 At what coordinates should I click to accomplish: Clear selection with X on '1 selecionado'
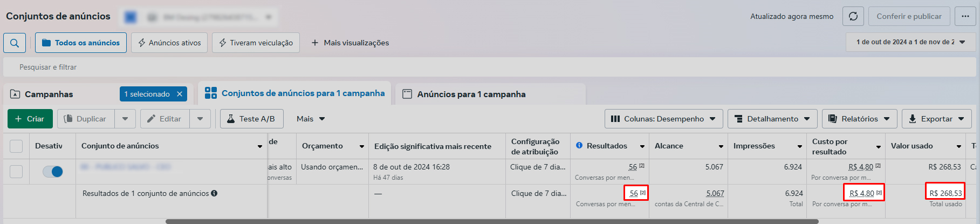180,94
